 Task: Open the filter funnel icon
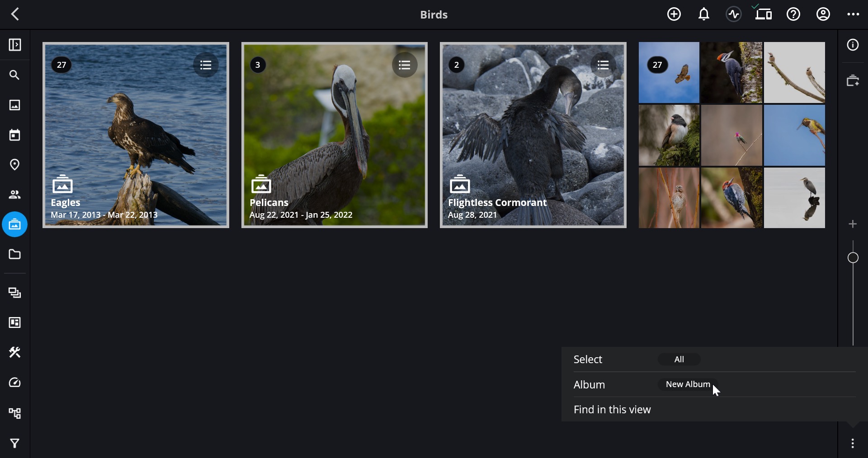15,443
